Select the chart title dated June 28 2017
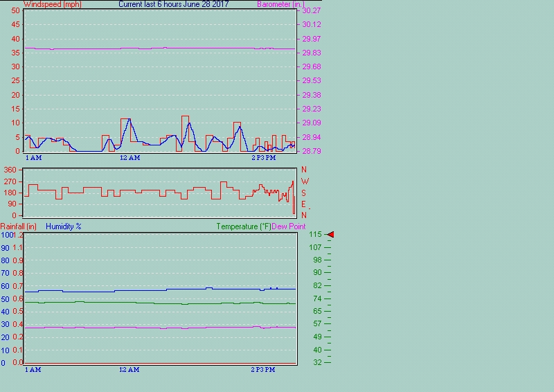Viewport: 554px width, 392px height. tap(173, 4)
